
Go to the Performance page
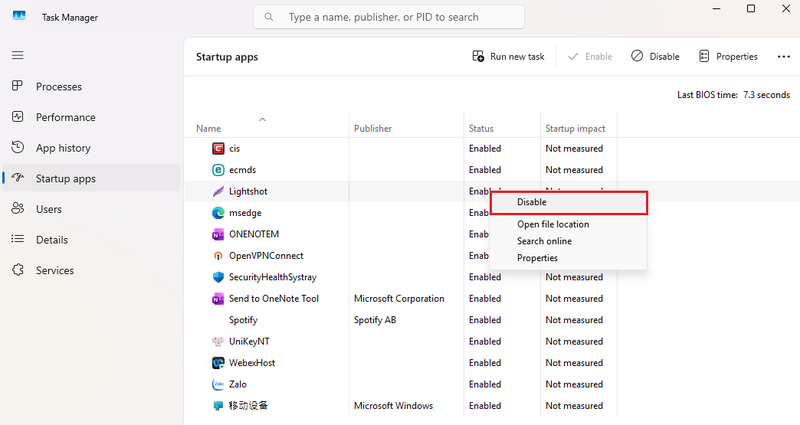[91, 117]
